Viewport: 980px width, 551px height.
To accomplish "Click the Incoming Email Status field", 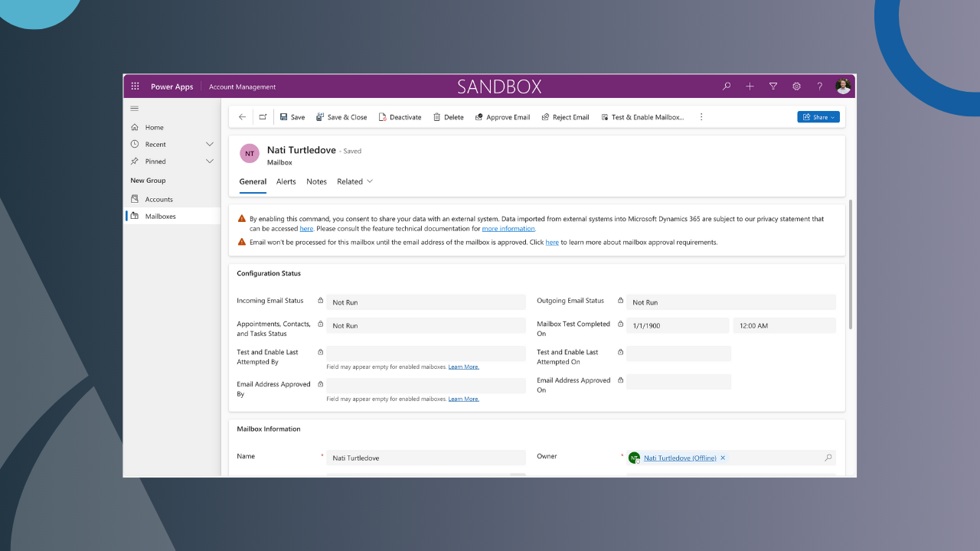I will pos(426,302).
